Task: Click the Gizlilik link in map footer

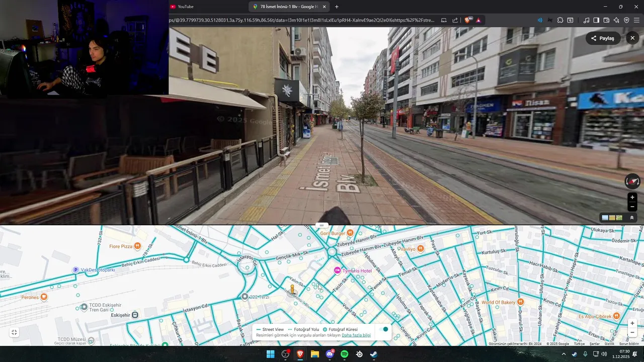Action: [609, 344]
